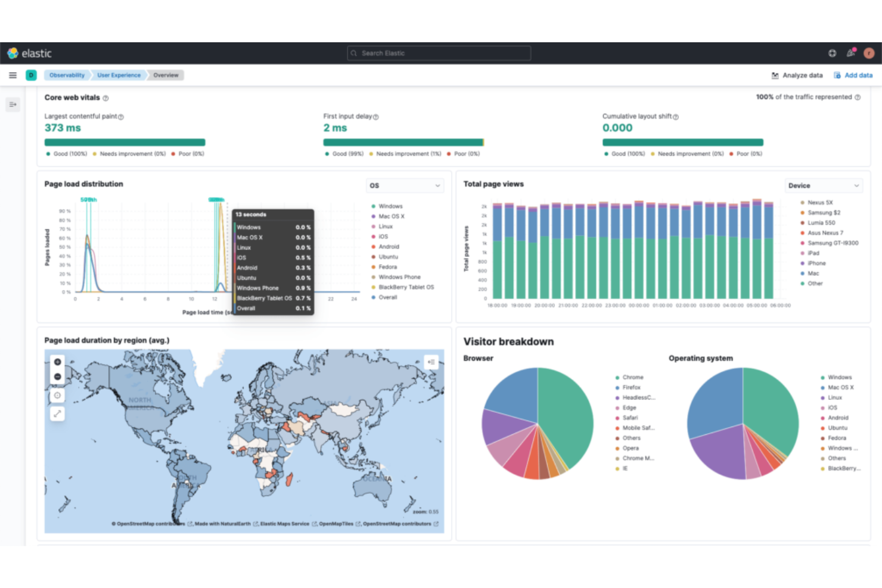Image resolution: width=882 pixels, height=588 pixels.
Task: Zoom in on the region map
Action: click(x=57, y=362)
